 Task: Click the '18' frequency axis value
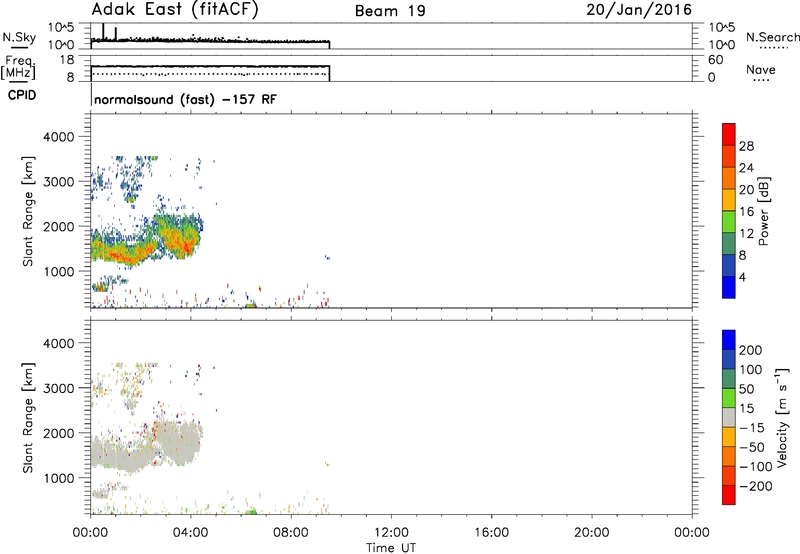67,60
